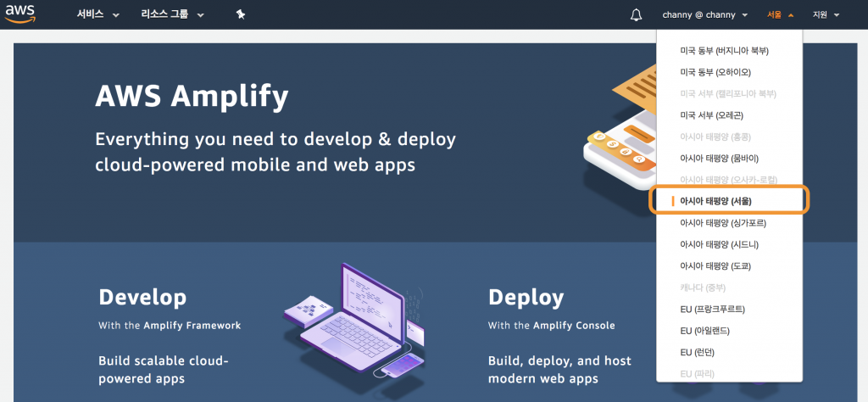Viewport: 868px width, 402px height.
Task: Click the Deploy section heading
Action: [x=526, y=298]
